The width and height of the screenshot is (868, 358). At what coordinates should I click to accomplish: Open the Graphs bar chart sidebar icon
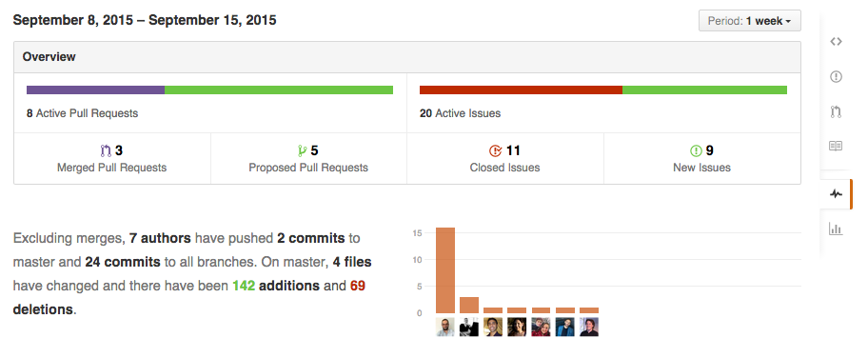click(836, 229)
